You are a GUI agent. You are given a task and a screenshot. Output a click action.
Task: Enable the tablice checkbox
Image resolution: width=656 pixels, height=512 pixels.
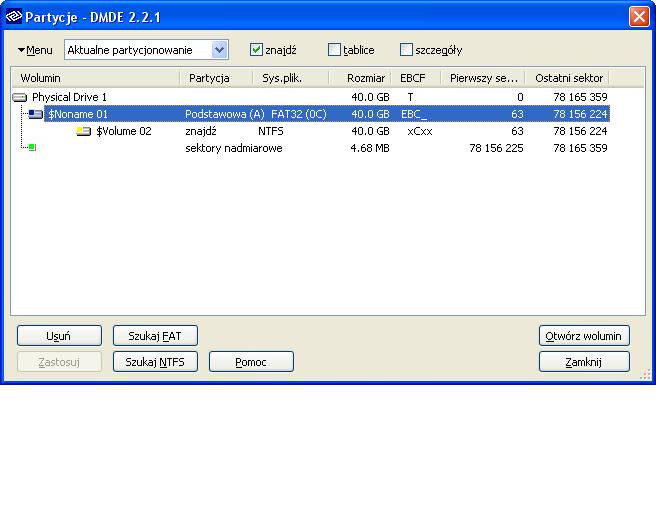334,50
